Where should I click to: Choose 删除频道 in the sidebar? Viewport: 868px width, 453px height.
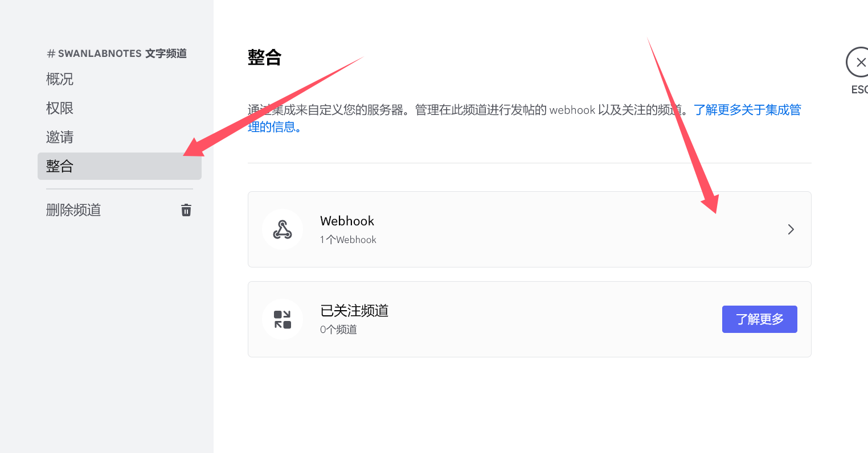coord(73,210)
